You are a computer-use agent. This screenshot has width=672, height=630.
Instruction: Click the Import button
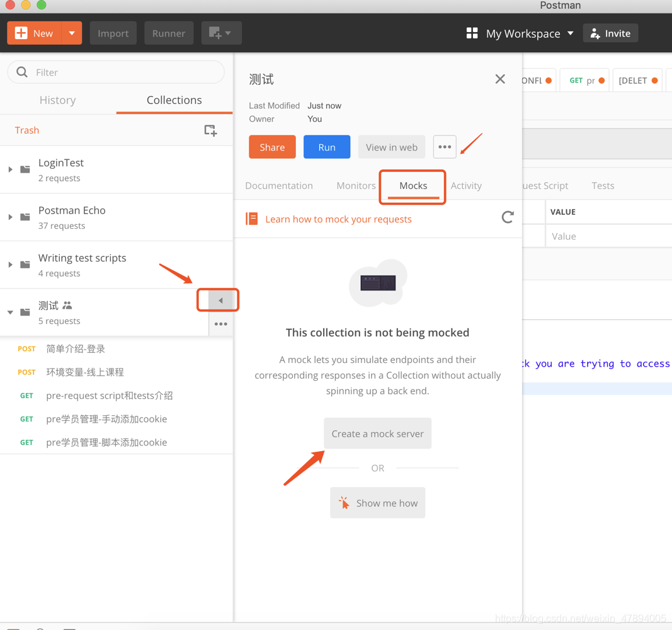pos(113,33)
